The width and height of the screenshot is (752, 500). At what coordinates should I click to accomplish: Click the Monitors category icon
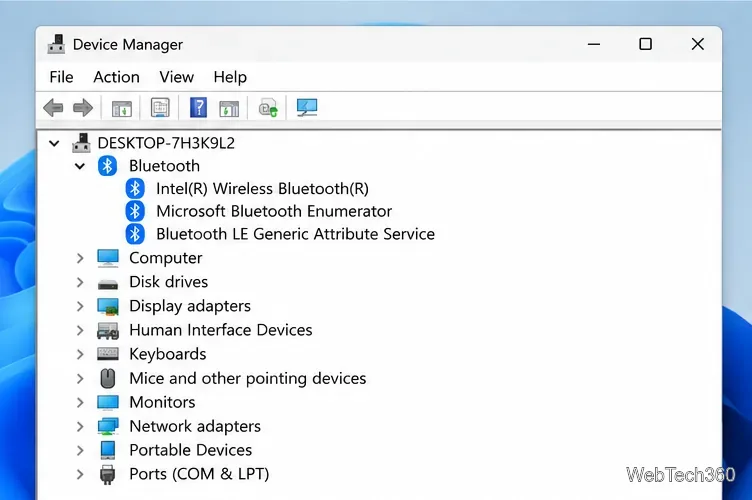point(108,402)
